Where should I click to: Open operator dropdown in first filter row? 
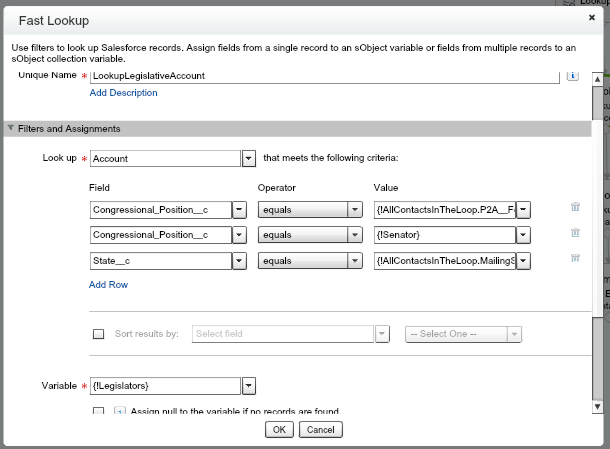pos(354,209)
